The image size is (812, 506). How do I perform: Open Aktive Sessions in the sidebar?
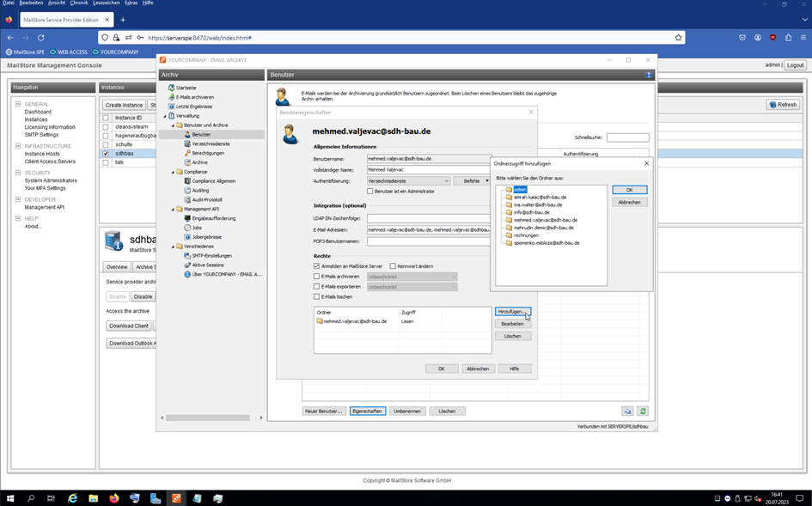209,265
